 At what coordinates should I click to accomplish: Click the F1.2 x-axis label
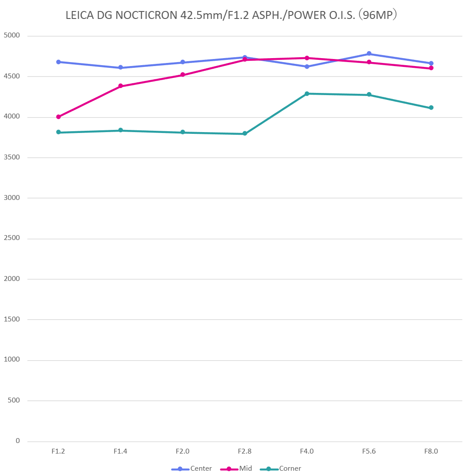[59, 451]
